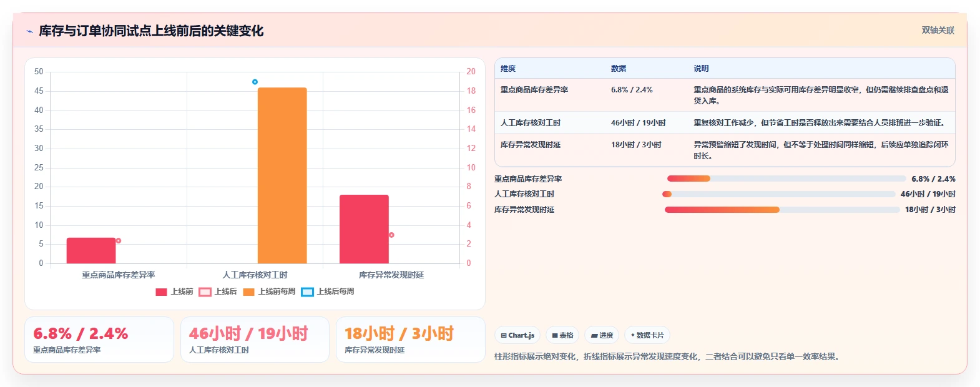Click the lightning icon beside the title
Image resolution: width=980 pixels, height=387 pixels.
tap(29, 31)
